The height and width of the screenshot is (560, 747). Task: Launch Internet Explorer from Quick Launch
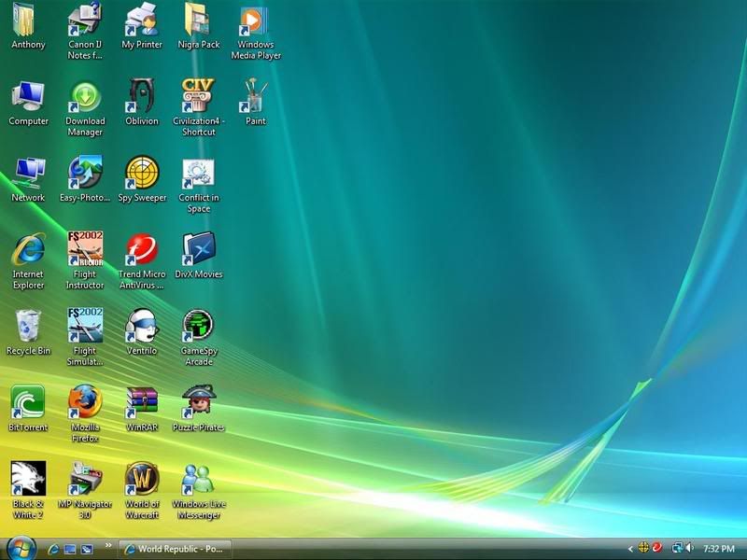pos(53,550)
